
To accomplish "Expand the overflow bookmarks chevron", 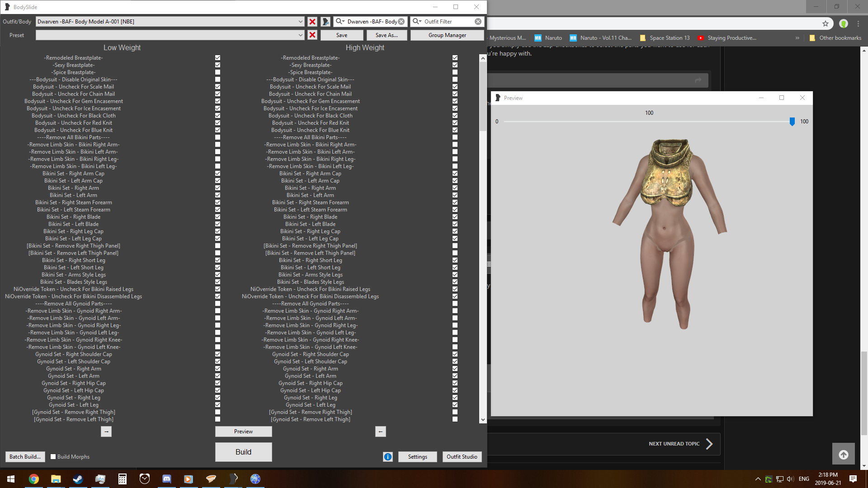I will 797,38.
